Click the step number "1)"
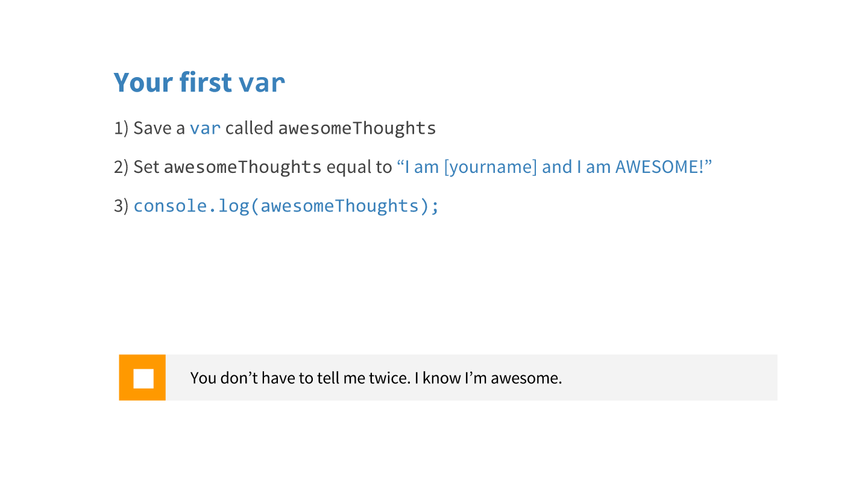This screenshot has height=488, width=868. click(121, 128)
